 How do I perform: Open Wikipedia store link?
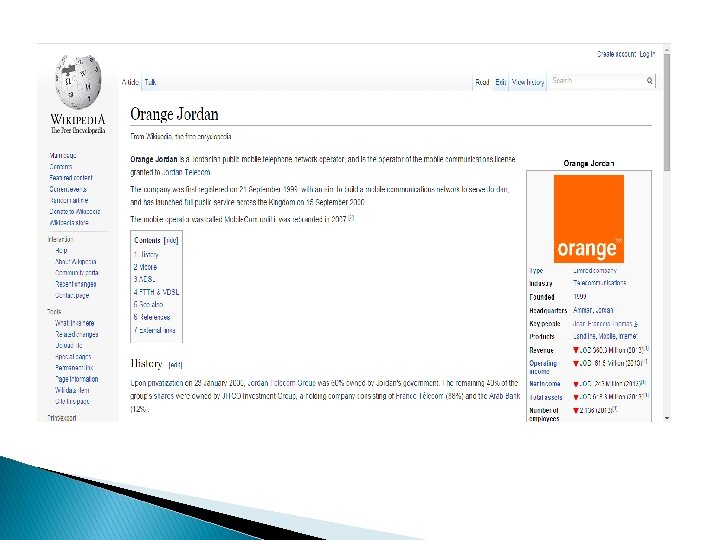point(69,223)
